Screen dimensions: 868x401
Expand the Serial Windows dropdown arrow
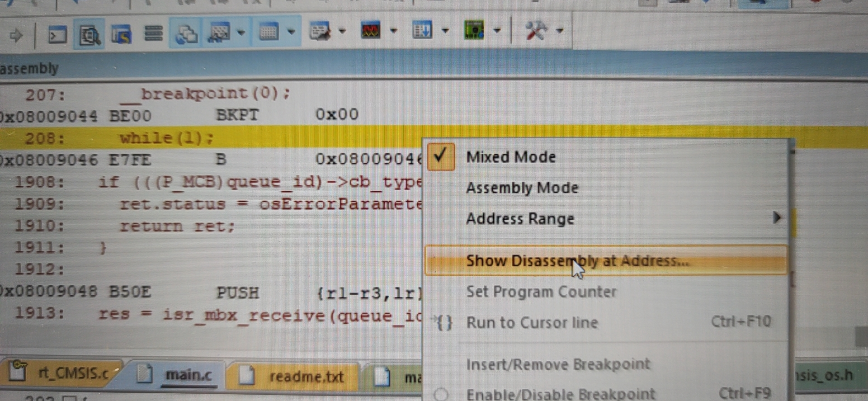point(342,31)
